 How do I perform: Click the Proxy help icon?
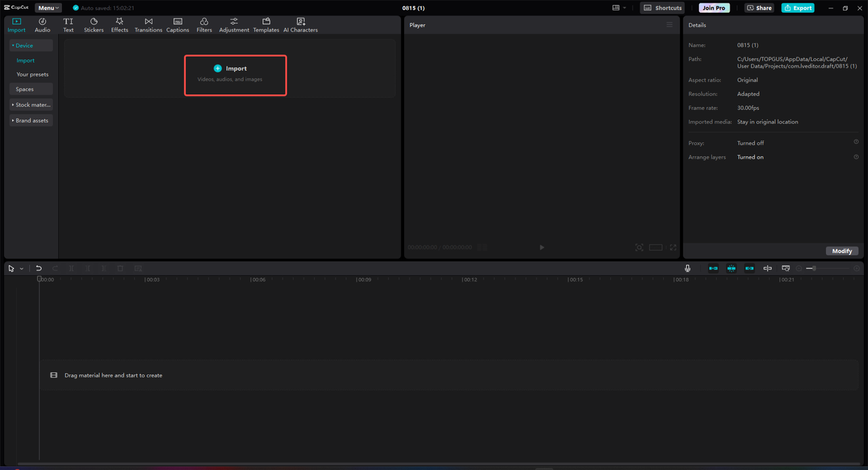(856, 142)
